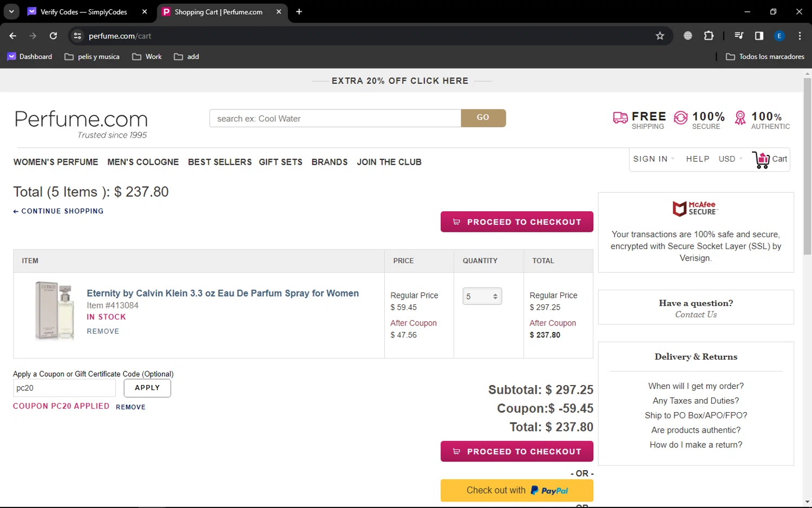The image size is (812, 508).
Task: Open the Brands menu
Action: (x=330, y=162)
